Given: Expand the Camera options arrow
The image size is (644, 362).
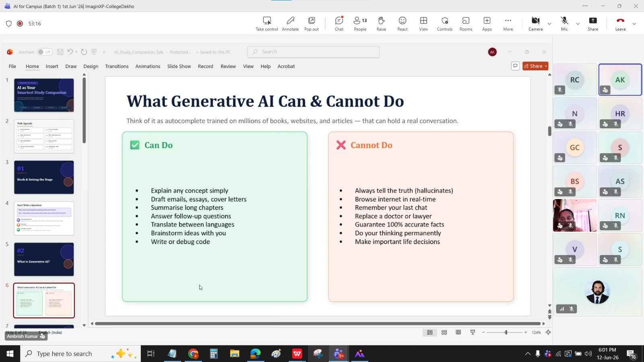Looking at the screenshot, I should click(549, 24).
